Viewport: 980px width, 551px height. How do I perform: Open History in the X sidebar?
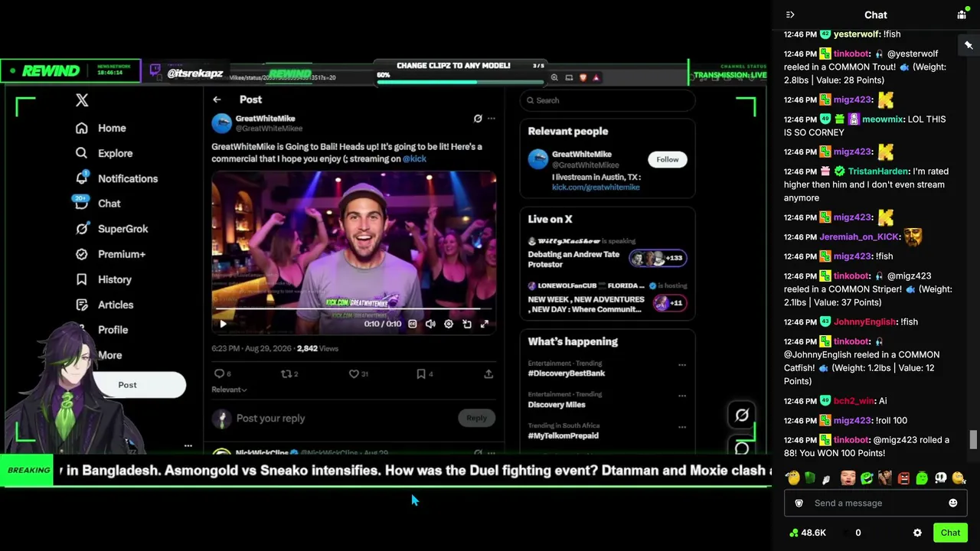pos(103,279)
